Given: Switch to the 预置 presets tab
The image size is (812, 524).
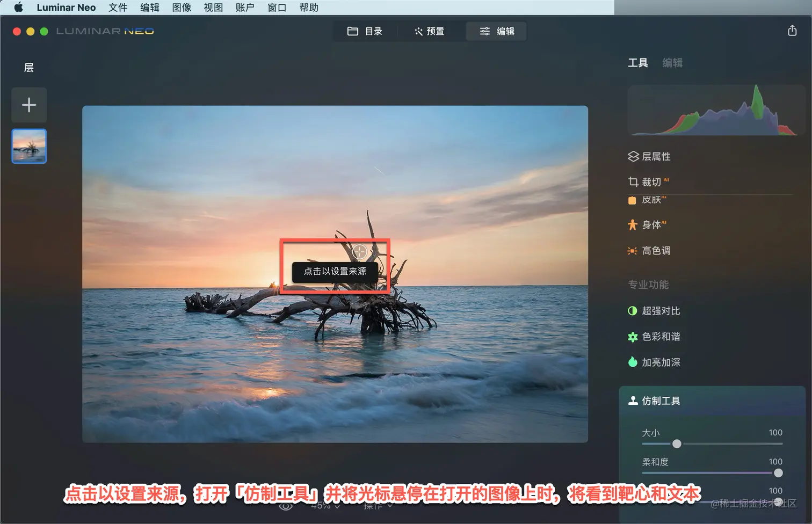Looking at the screenshot, I should click(x=429, y=31).
